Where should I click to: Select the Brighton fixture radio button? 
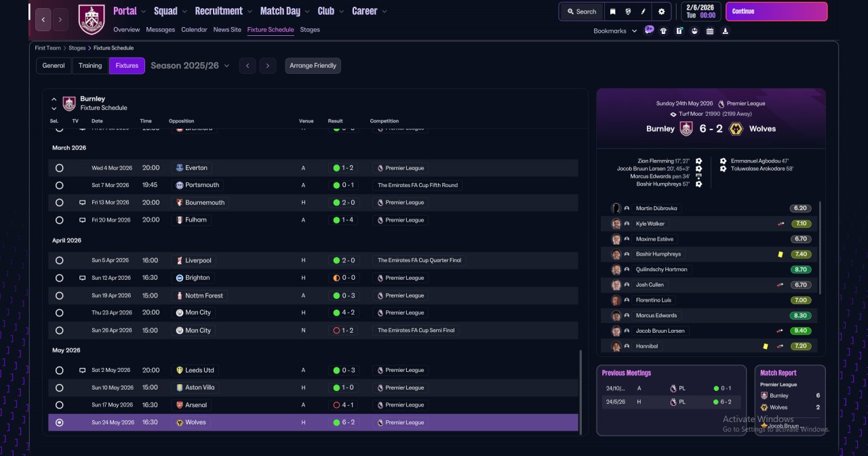coord(60,278)
